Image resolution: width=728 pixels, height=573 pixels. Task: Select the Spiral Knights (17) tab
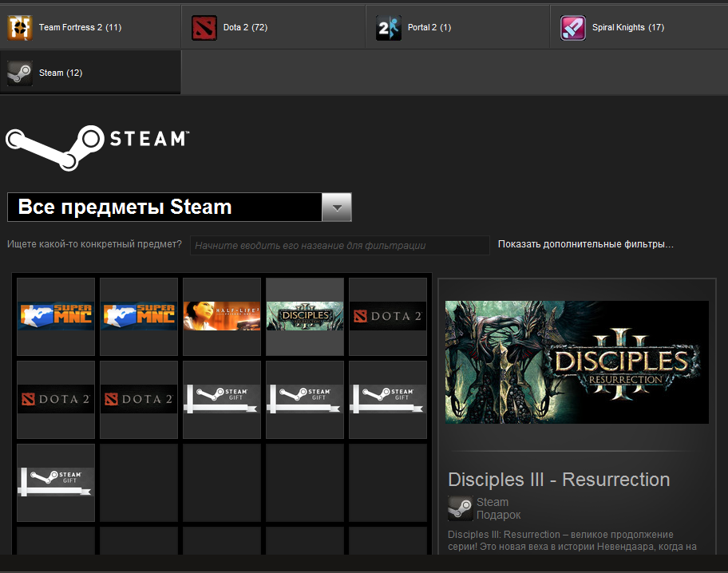(639, 27)
